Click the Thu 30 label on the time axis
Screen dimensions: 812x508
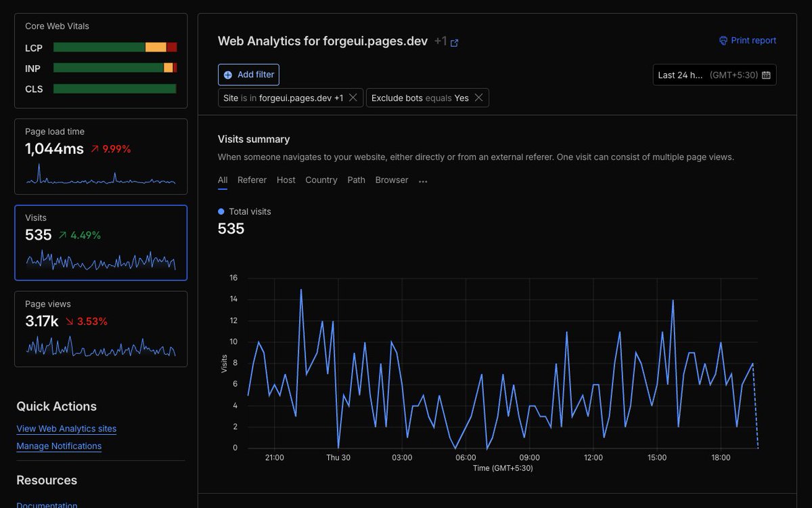tap(338, 458)
